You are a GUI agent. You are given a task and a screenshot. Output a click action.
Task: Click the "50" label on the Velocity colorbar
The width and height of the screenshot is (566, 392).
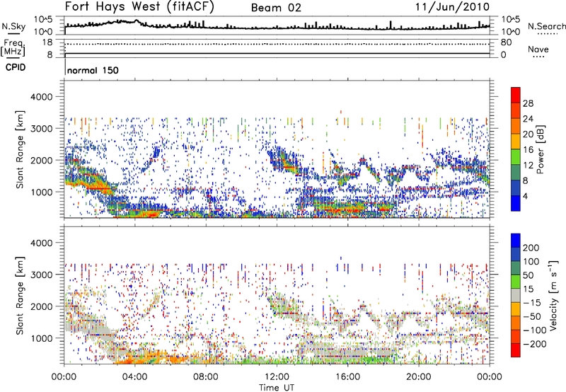528,275
